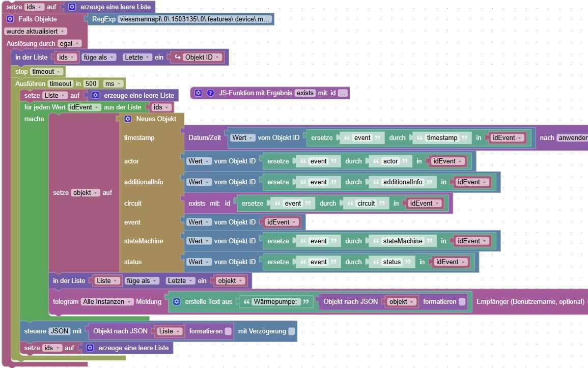
Task: Open 'Letzte' dropdown in 'in der Liste ids' block
Action: tap(137, 57)
